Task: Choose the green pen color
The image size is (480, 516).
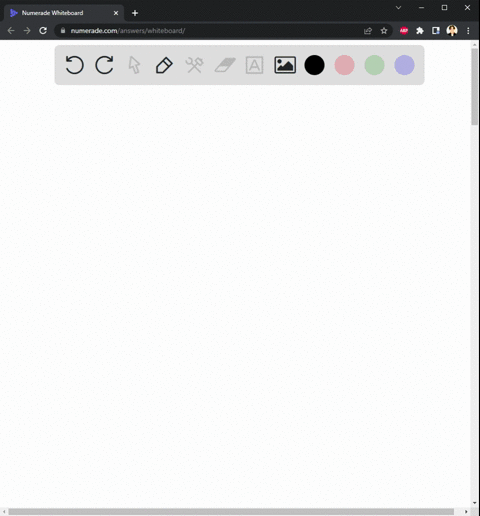Action: coord(374,65)
